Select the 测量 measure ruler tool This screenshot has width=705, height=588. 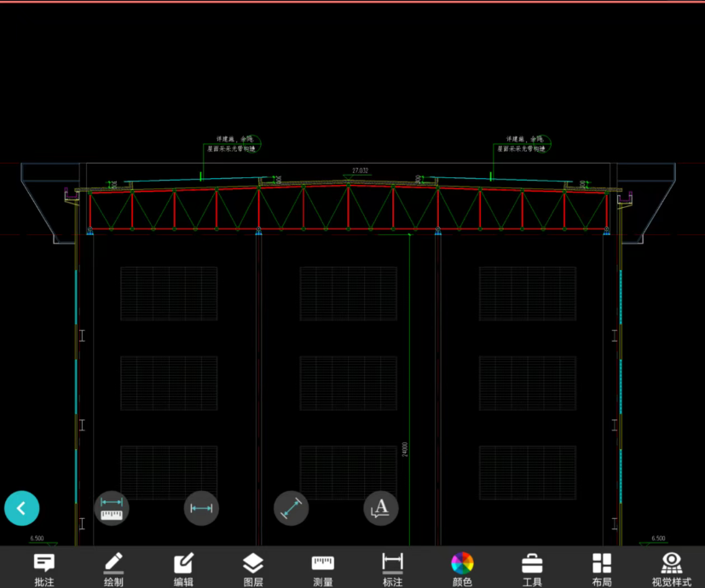323,568
